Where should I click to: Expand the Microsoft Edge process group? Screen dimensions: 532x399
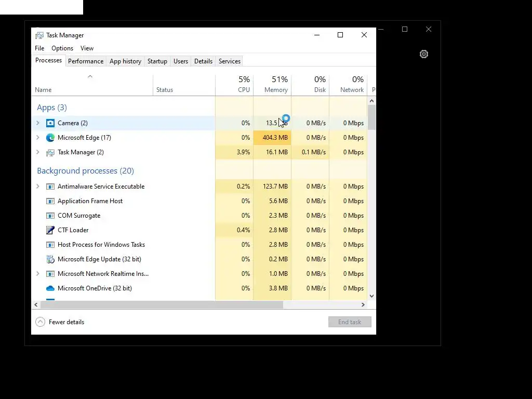click(x=38, y=138)
